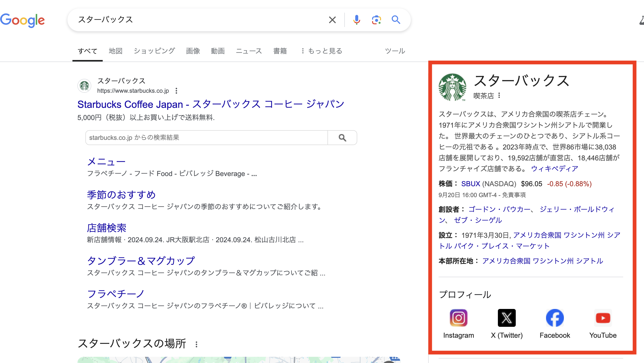644x363 pixels.
Task: Open the YouTube profile icon
Action: [x=603, y=318]
